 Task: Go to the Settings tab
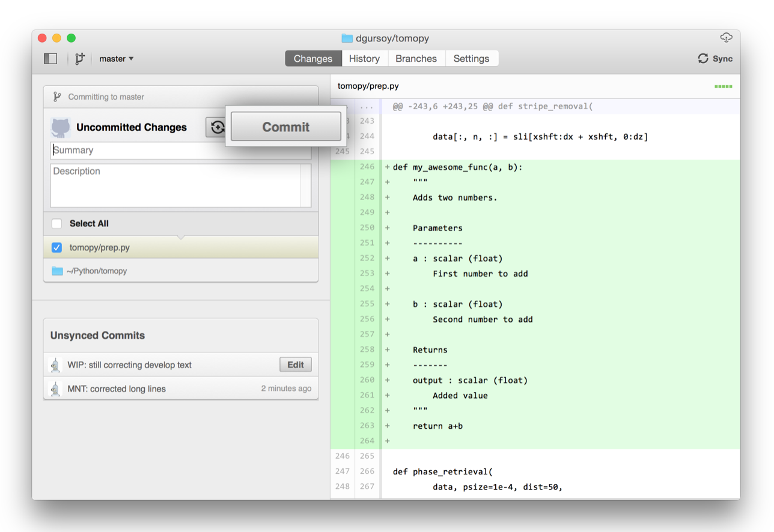coord(471,58)
